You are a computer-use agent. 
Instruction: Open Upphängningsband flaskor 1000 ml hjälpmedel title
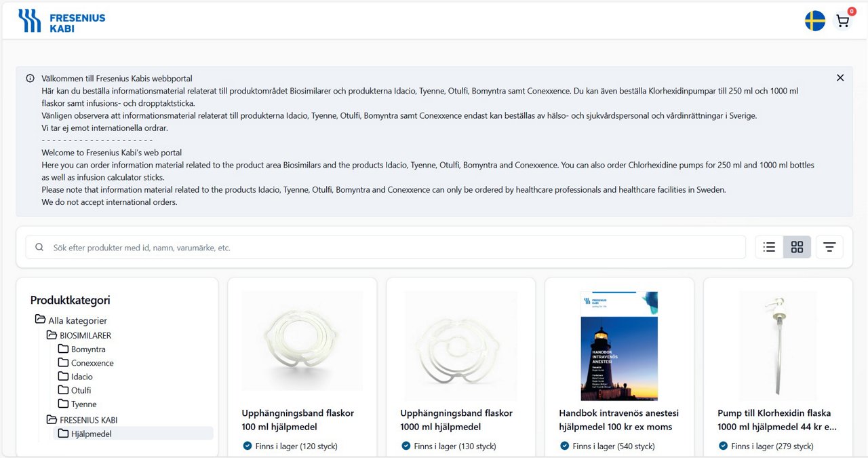pyautogui.click(x=456, y=420)
